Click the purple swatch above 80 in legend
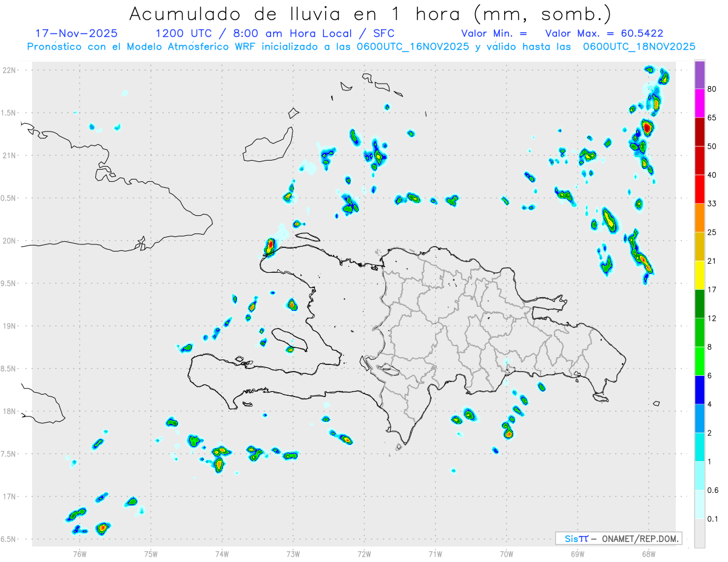The width and height of the screenshot is (728, 562). tap(699, 75)
